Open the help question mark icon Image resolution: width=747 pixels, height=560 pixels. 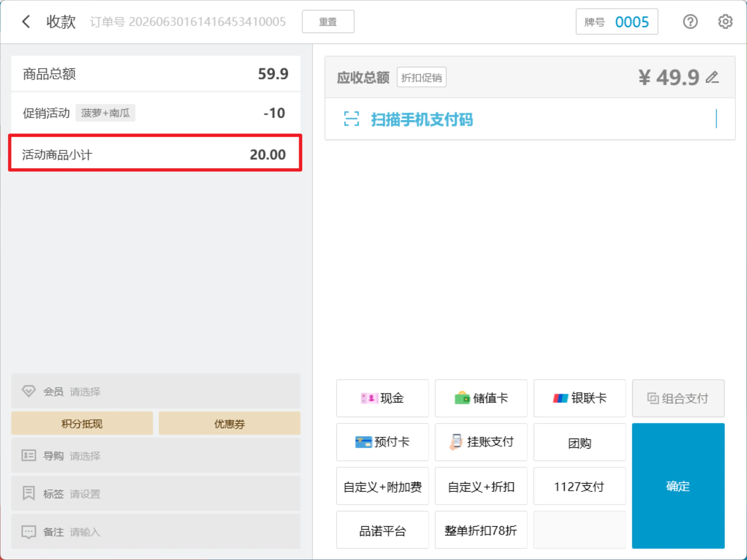tap(690, 22)
